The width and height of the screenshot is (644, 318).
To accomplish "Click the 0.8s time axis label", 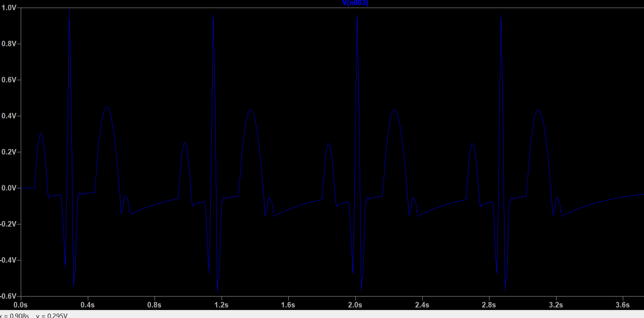I will (154, 305).
